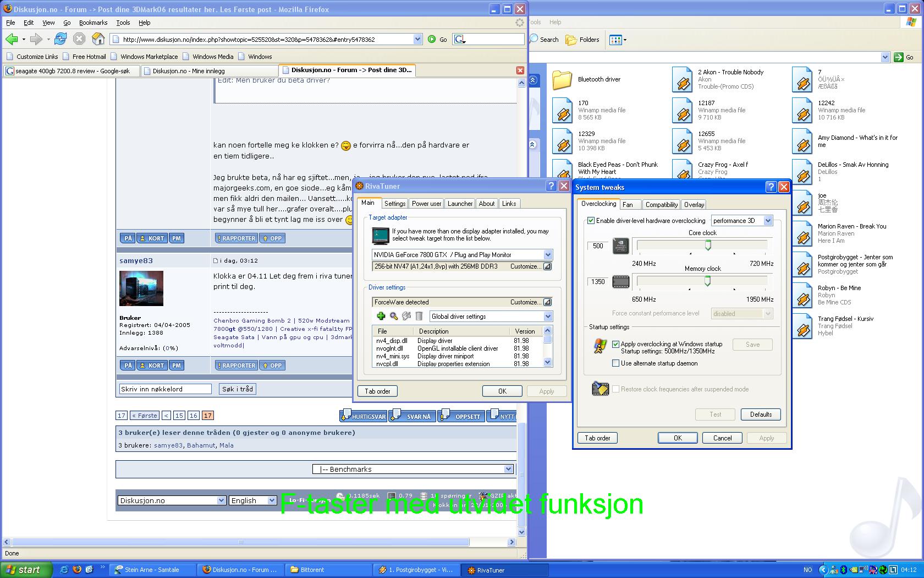
Task: Click OK in the System tweaks dialog
Action: (678, 438)
